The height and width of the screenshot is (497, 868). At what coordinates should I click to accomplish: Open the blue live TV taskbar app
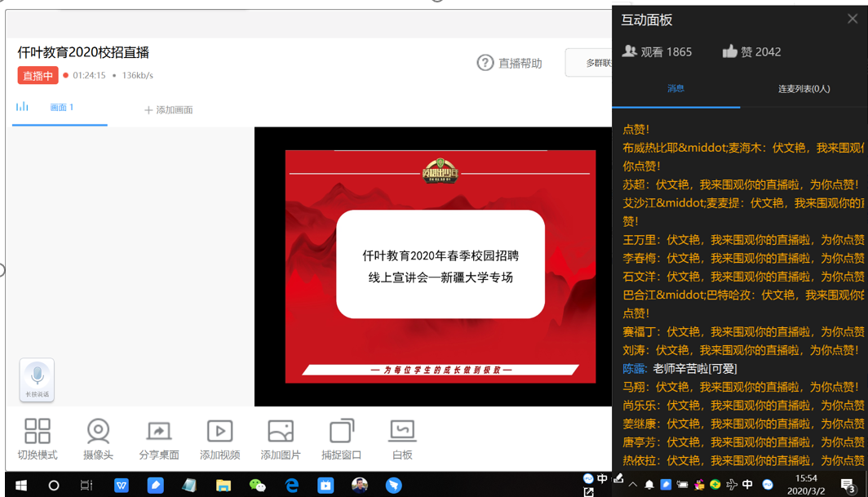coord(325,486)
